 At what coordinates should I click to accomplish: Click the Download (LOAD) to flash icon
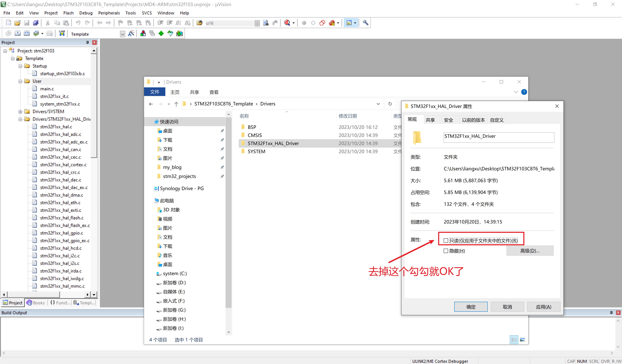pos(62,33)
